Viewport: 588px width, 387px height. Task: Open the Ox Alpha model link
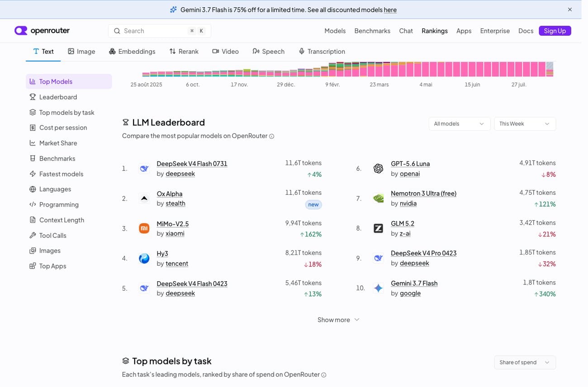[x=170, y=194]
